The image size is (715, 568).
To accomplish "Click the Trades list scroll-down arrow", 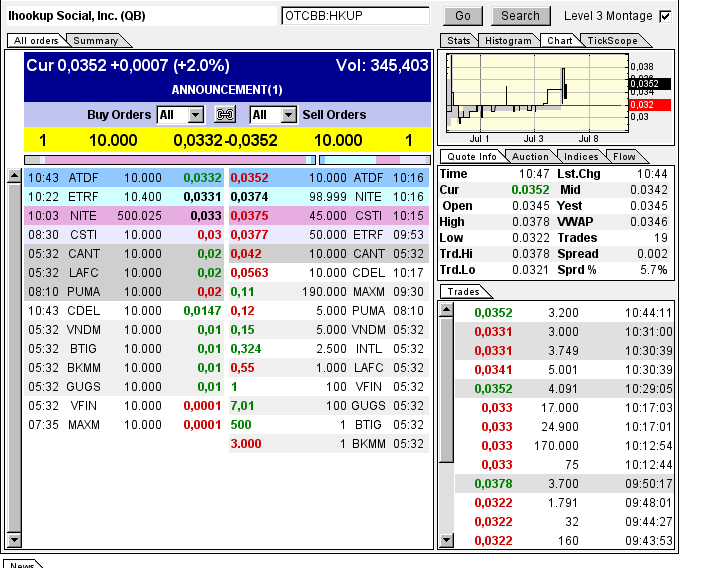I will [446, 541].
